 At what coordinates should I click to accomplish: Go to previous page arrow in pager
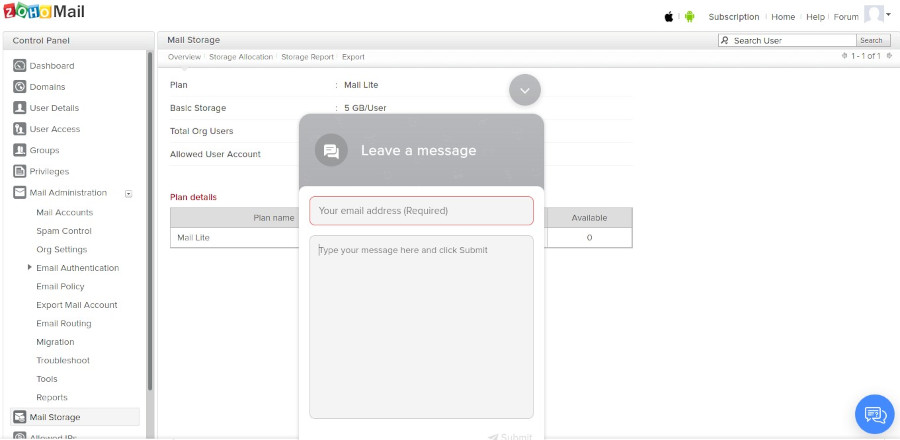pyautogui.click(x=844, y=56)
